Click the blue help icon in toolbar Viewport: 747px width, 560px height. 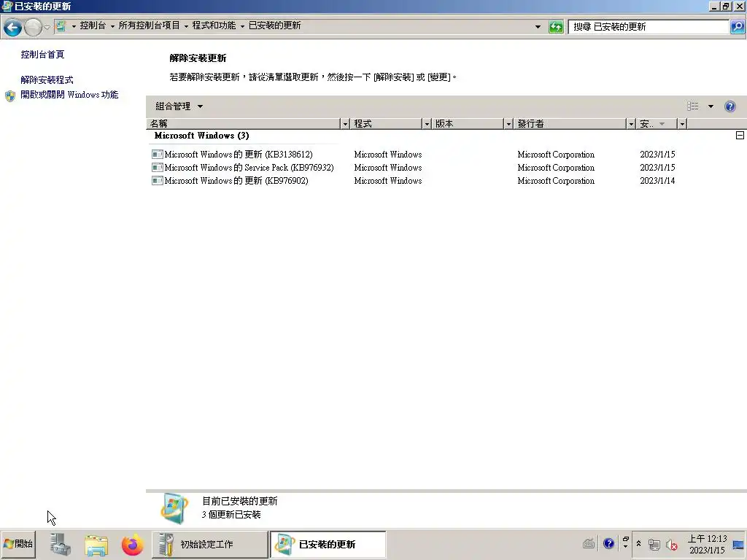729,106
